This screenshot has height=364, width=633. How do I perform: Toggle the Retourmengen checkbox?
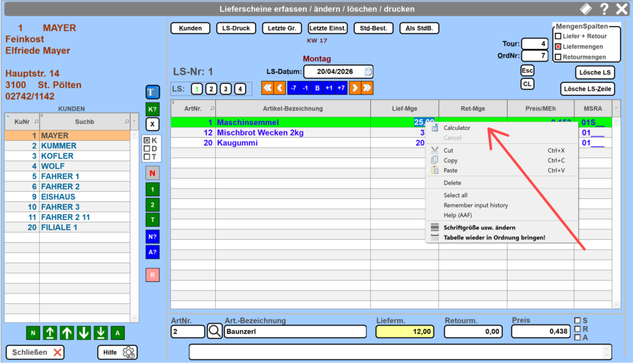tap(558, 57)
